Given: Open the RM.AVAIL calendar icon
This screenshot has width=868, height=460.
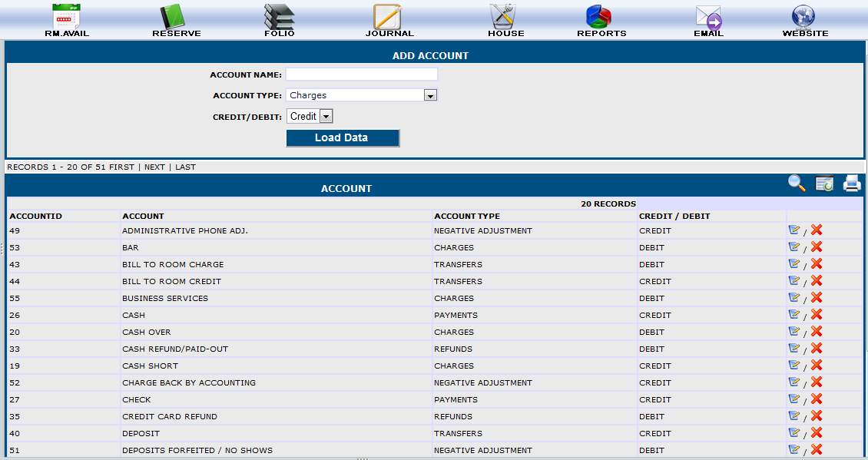Looking at the screenshot, I should [66, 16].
